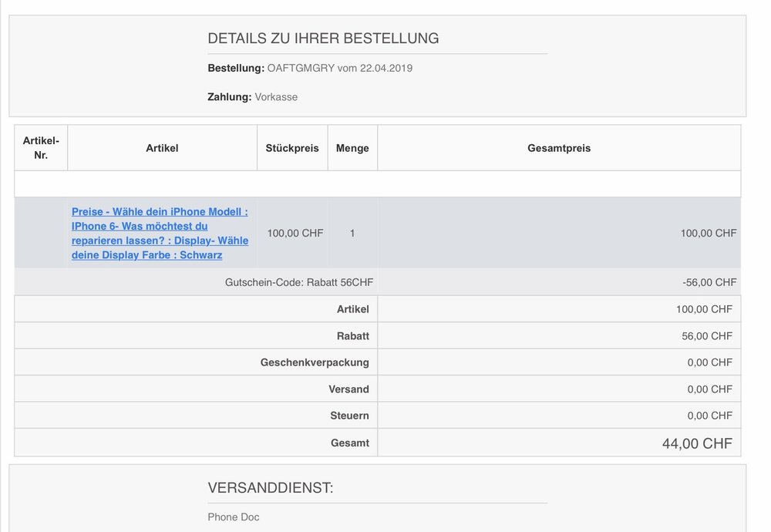Click the 'Gesamt' total row label
This screenshot has height=532, width=771.
coord(350,443)
